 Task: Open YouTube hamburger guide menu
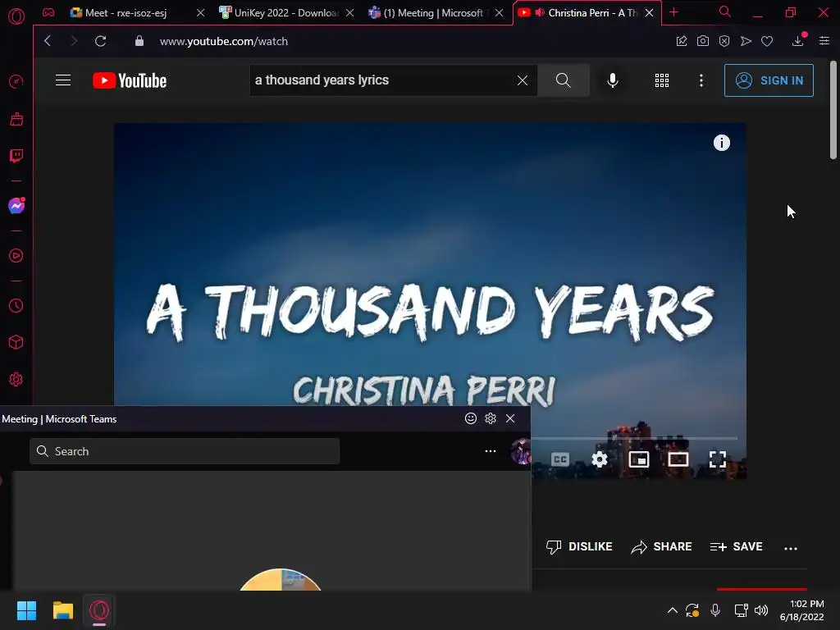pos(63,80)
